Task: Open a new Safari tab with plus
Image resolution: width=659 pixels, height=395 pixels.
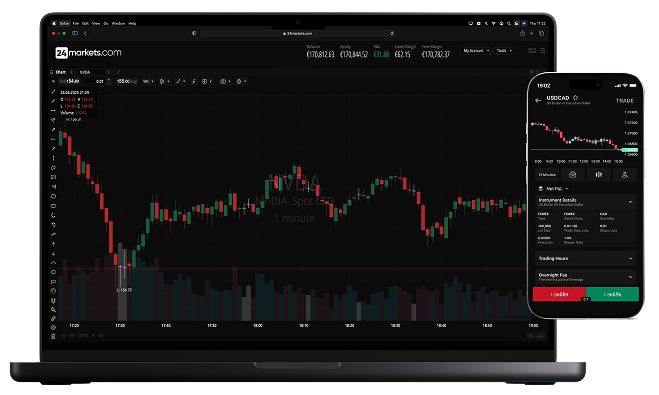Action: point(532,33)
